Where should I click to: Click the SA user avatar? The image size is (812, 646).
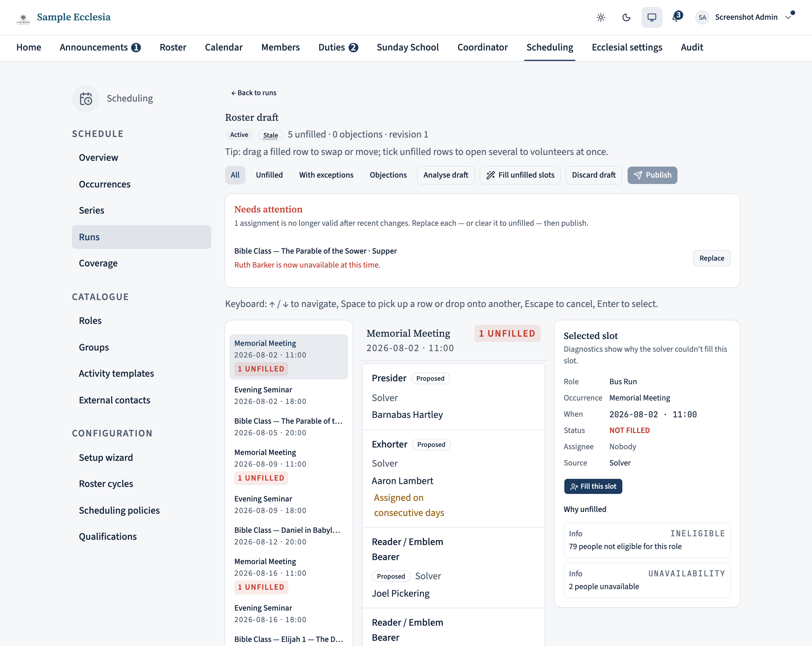(x=702, y=17)
